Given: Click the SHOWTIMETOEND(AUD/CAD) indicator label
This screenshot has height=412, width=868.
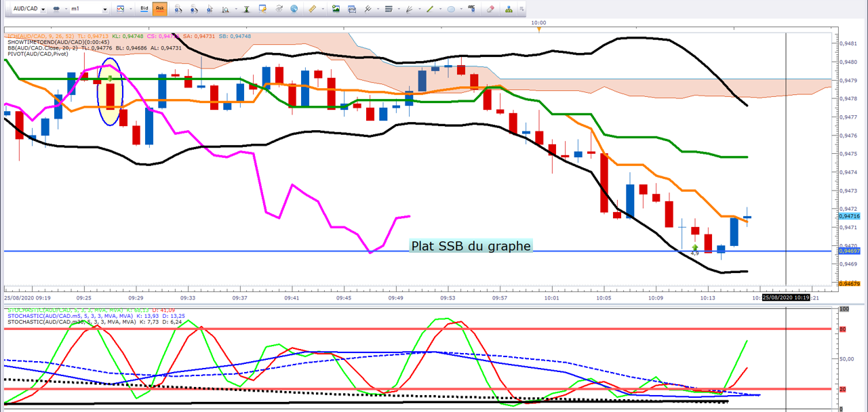Looking at the screenshot, I should tap(58, 42).
